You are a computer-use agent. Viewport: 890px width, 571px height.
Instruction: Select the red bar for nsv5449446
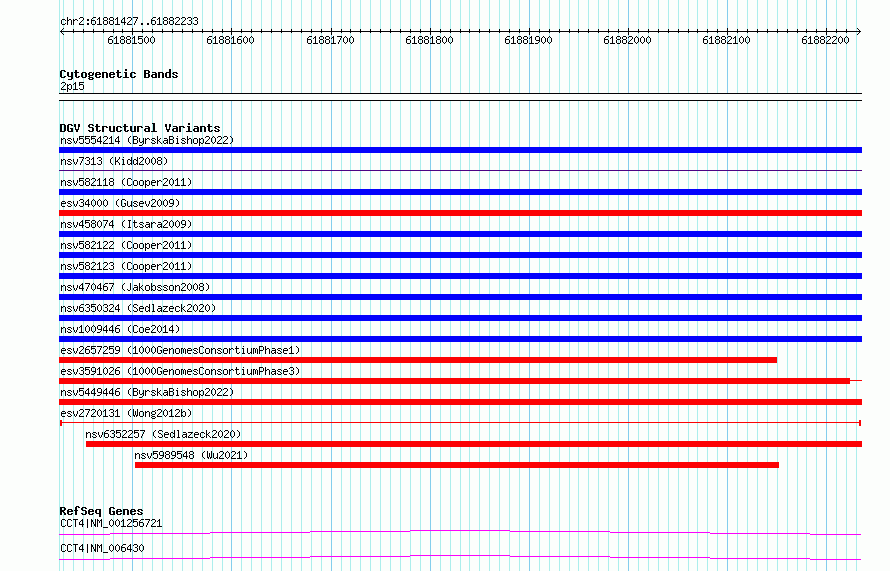click(x=460, y=402)
